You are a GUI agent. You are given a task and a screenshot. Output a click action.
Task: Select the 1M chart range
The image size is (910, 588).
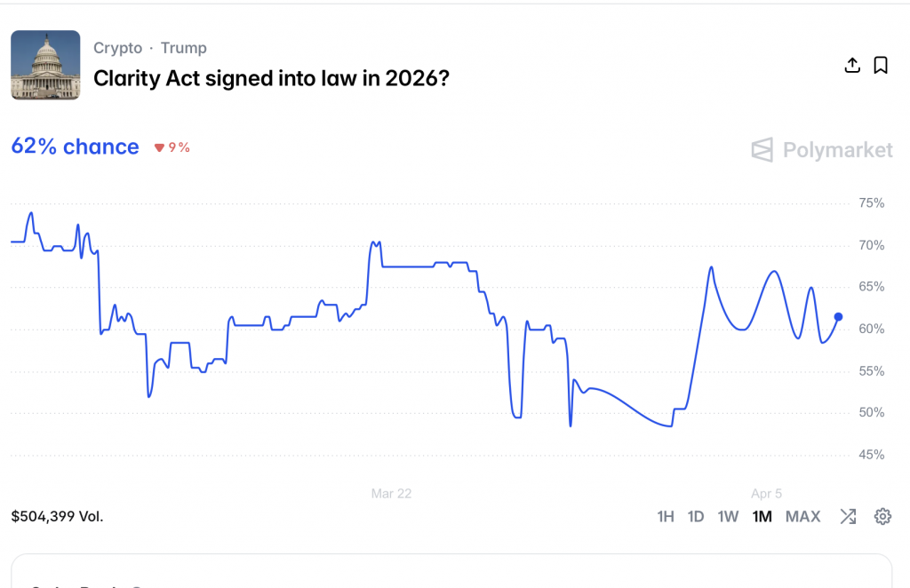tap(762, 516)
